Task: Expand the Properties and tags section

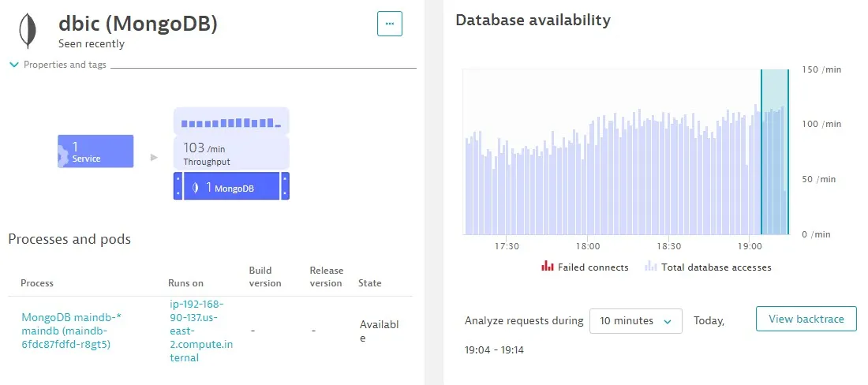Action: tap(58, 65)
